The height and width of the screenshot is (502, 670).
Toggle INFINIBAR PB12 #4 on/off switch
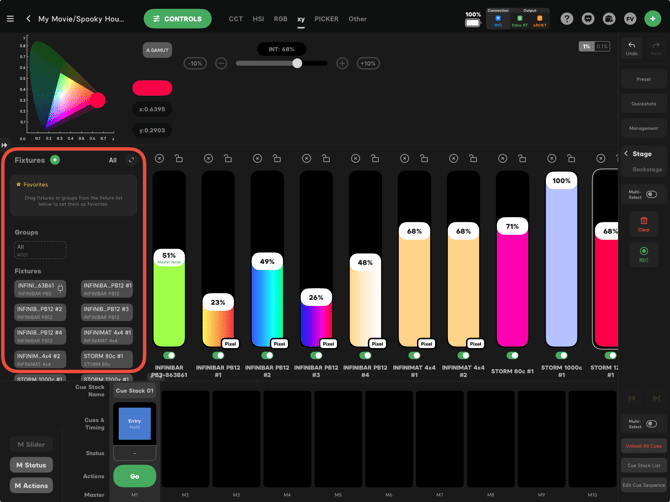coord(365,355)
